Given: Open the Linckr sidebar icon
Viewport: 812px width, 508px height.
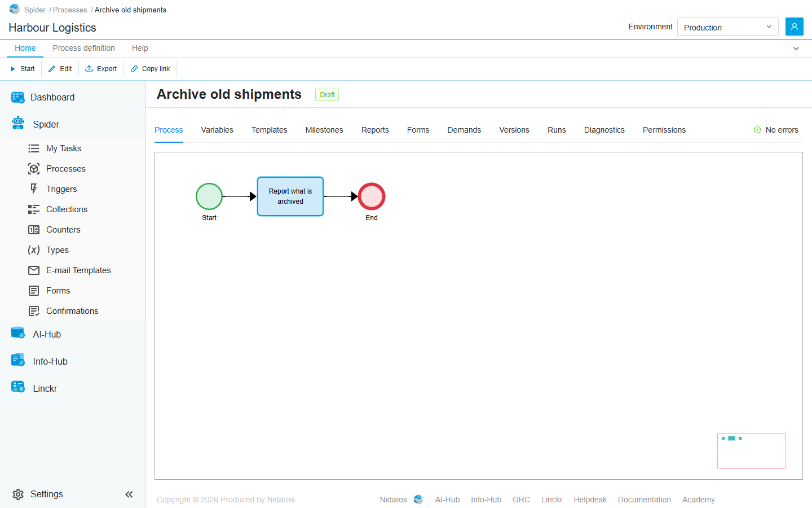Looking at the screenshot, I should click(18, 387).
